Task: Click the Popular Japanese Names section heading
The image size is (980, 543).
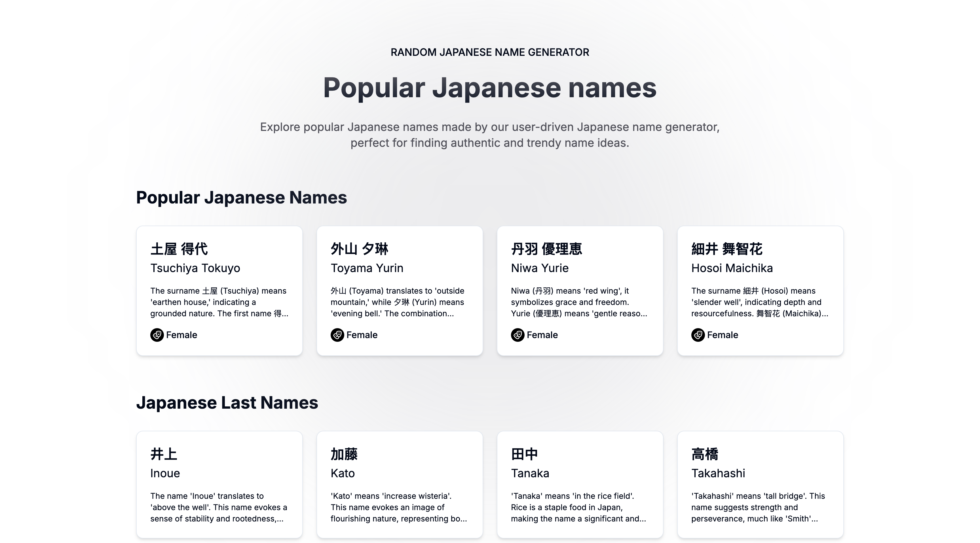Action: coord(241,197)
